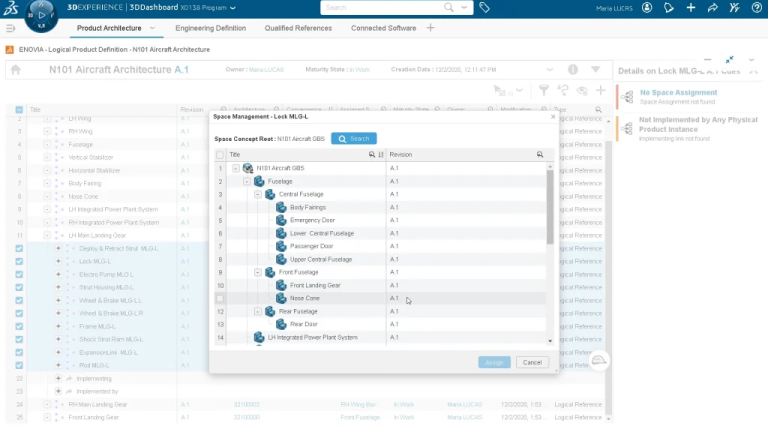Collapse the Central Fuselage tree node
The height and width of the screenshot is (426, 768).
point(257,194)
